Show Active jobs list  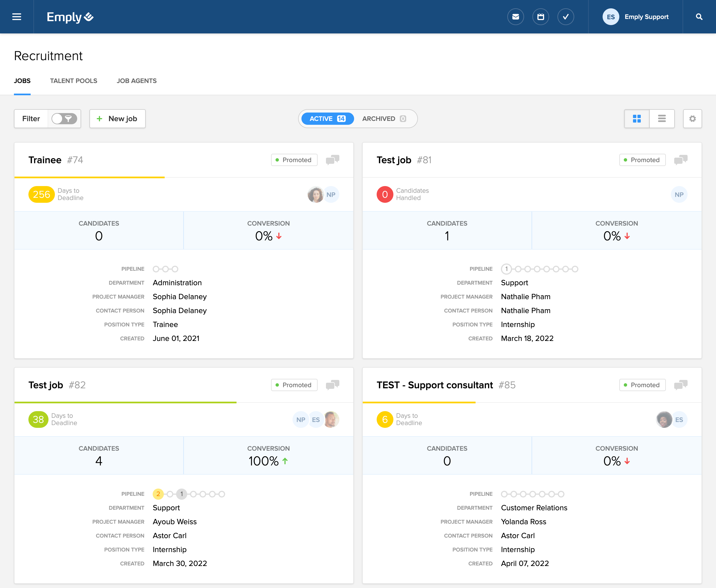coord(327,119)
